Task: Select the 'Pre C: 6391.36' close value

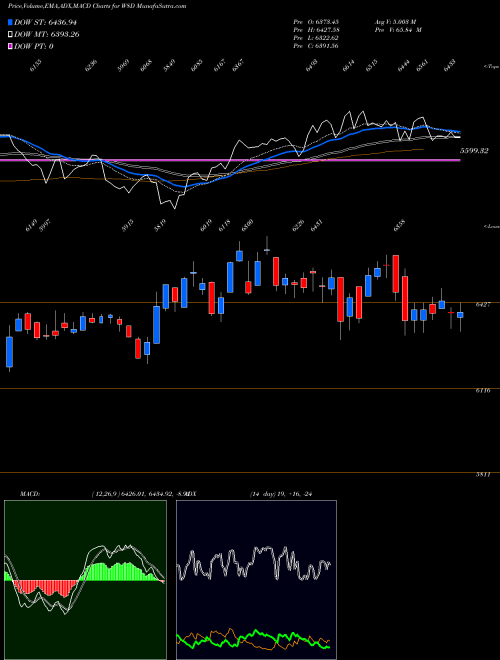Action: [316, 45]
